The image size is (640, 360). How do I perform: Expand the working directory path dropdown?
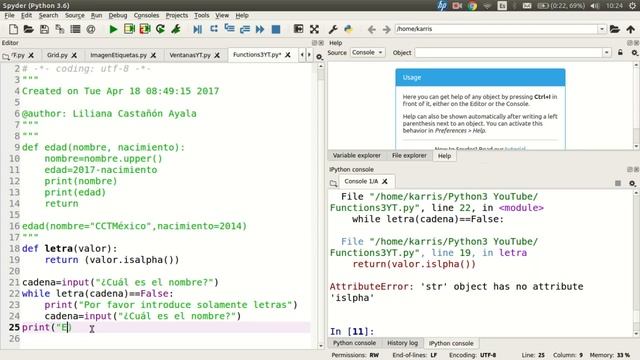[x=602, y=29]
